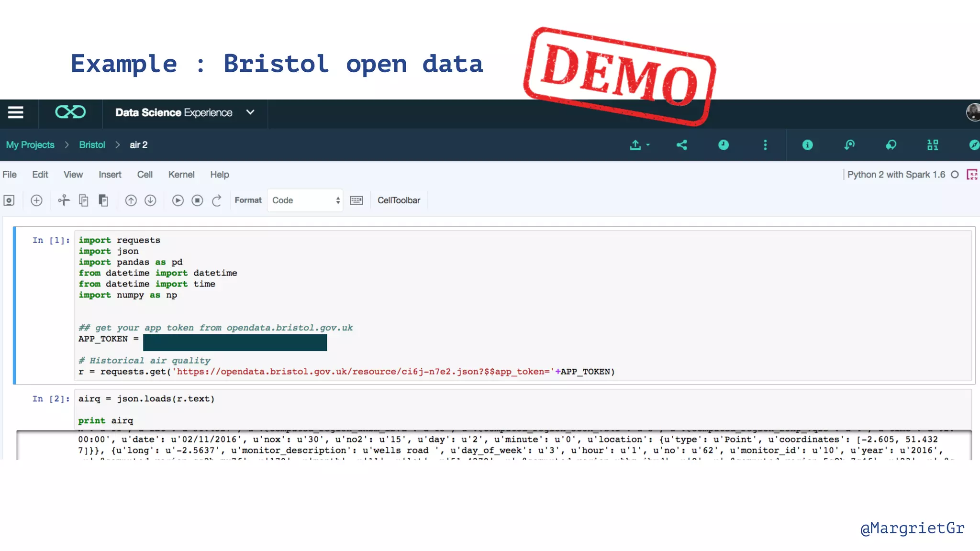The image size is (980, 551).
Task: Open the schedule clock icon
Action: point(724,145)
